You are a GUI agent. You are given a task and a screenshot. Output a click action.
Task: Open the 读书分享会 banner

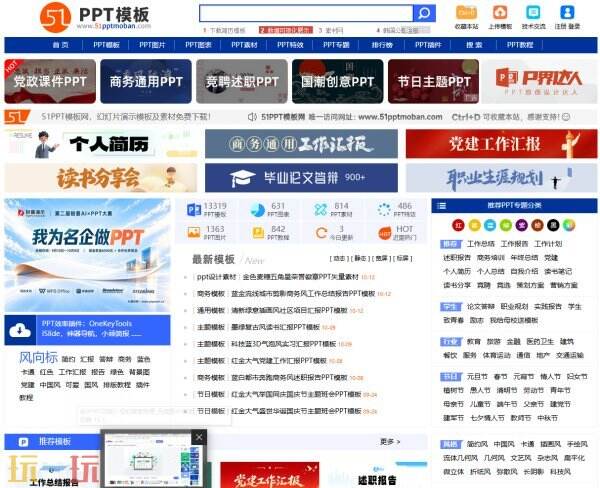click(101, 178)
